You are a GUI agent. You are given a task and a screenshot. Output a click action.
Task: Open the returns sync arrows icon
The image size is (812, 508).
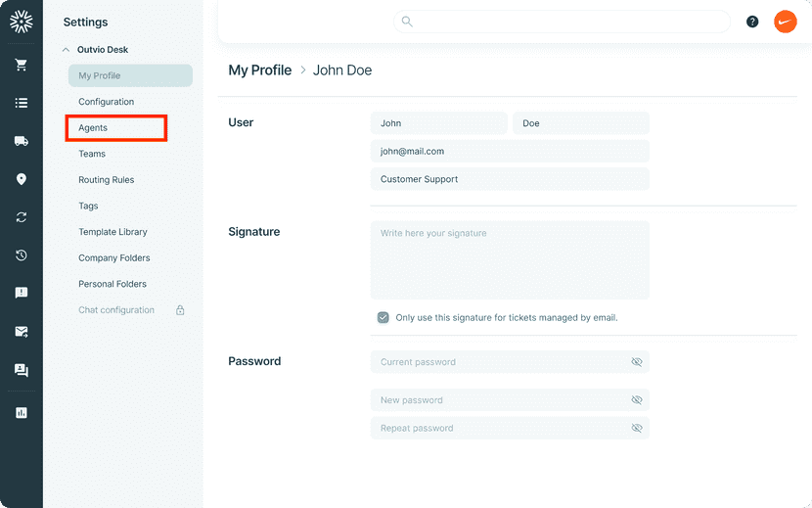click(x=22, y=217)
